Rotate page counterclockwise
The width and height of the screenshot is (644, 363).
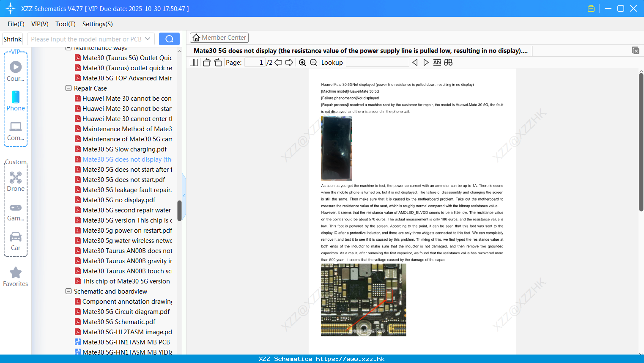[x=206, y=62]
